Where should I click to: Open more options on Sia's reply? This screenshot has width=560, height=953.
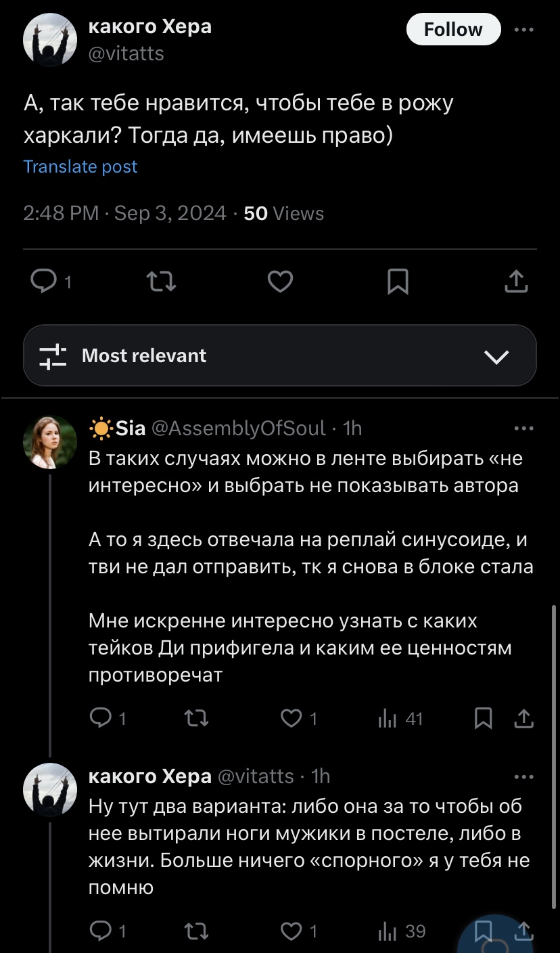pyautogui.click(x=523, y=428)
